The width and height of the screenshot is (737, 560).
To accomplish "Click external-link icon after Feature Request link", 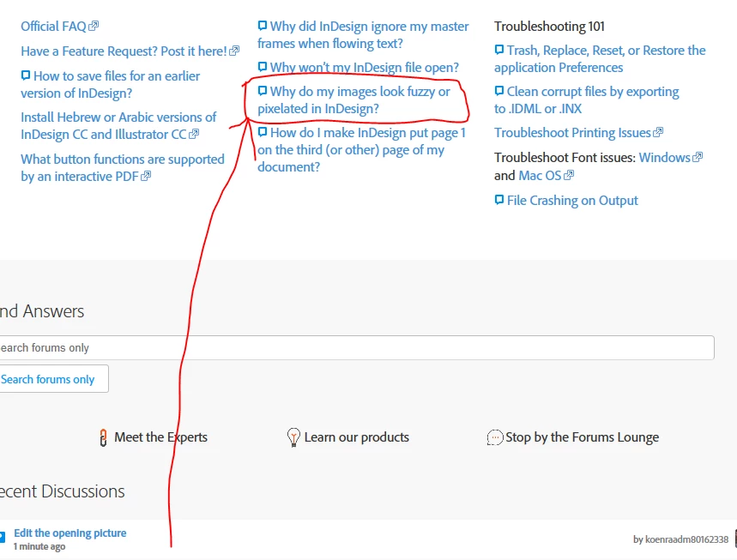I will pos(234,51).
